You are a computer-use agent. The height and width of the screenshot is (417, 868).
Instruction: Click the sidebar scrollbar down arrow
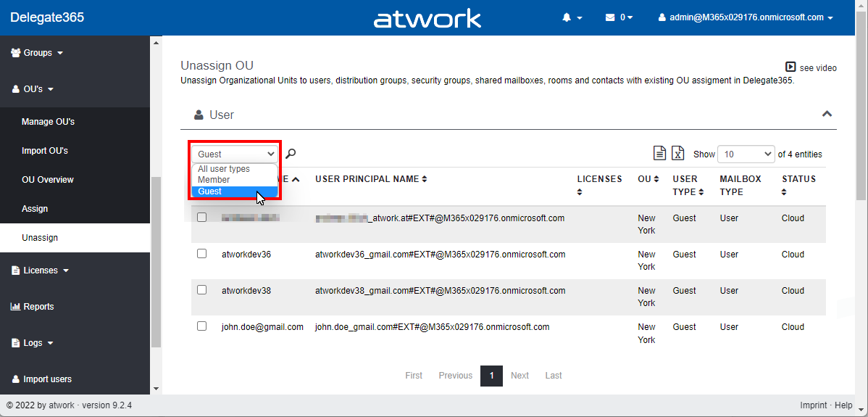click(x=156, y=389)
